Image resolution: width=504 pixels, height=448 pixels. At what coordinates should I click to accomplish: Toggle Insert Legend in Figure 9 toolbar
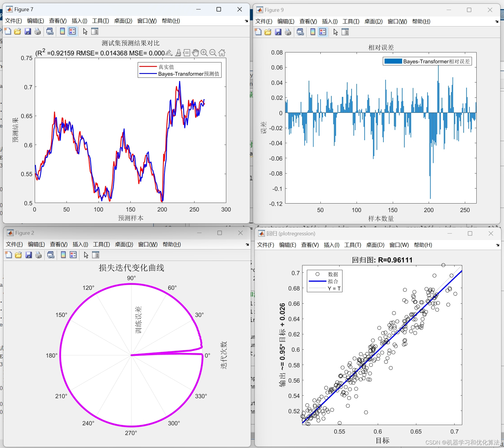tap(323, 32)
